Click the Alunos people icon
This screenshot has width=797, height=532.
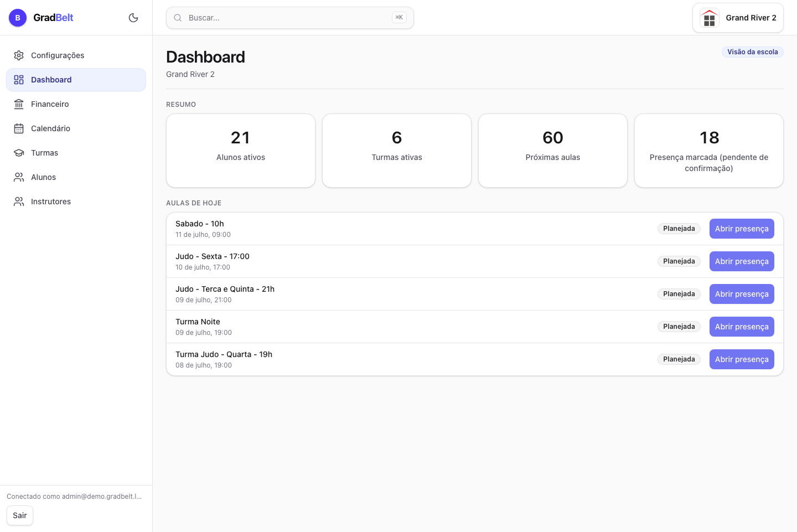tap(19, 177)
